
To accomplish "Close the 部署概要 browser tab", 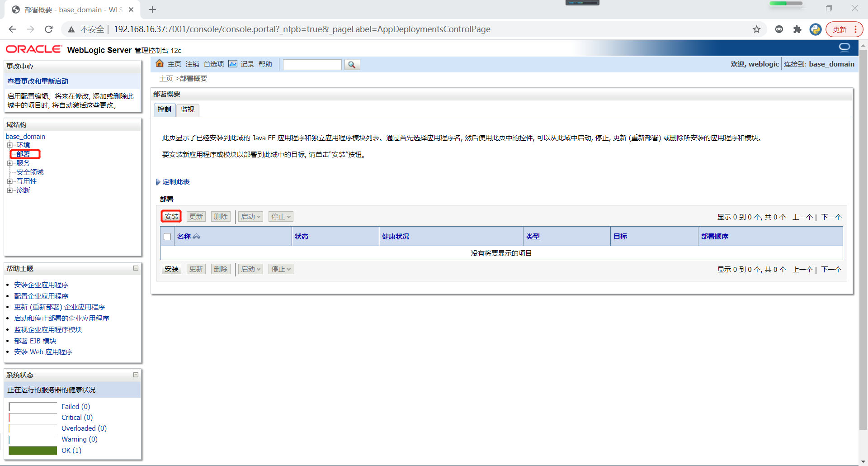I will 131,10.
